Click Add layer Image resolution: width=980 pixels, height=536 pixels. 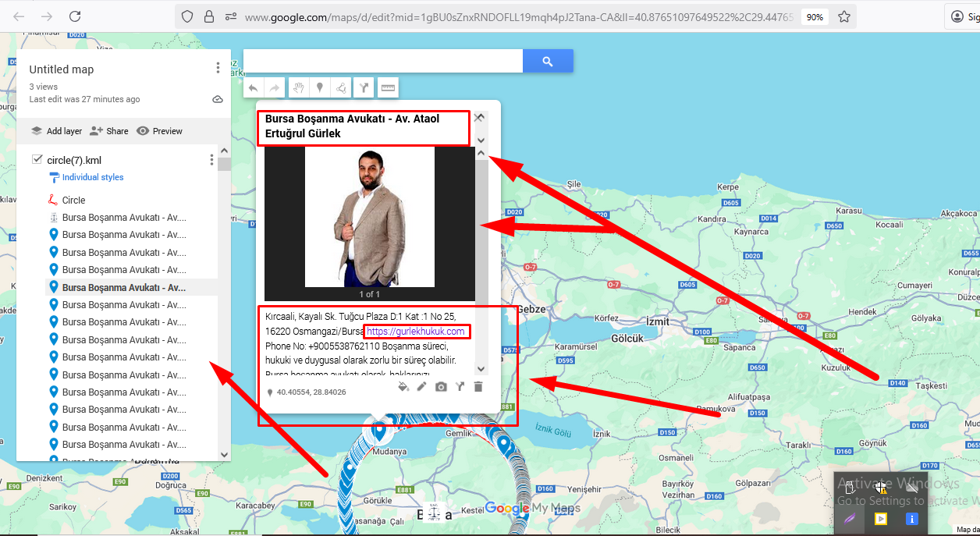point(56,131)
